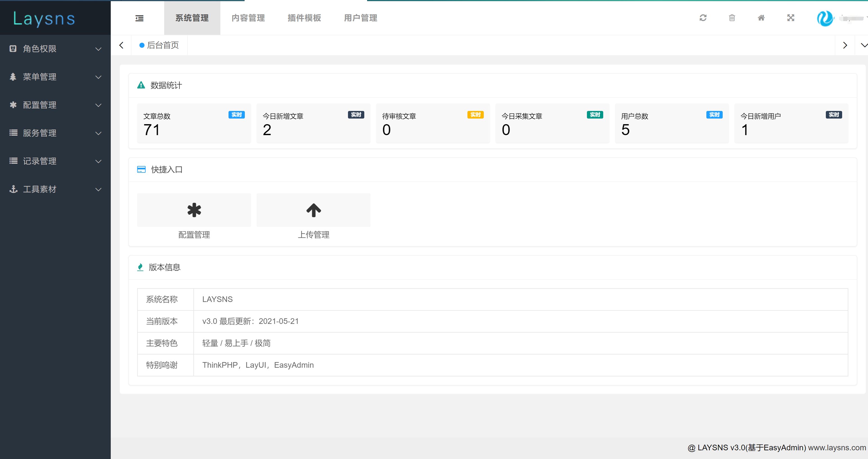Image resolution: width=868 pixels, height=459 pixels.
Task: Click the 版本信息 section heading
Action: pos(164,267)
